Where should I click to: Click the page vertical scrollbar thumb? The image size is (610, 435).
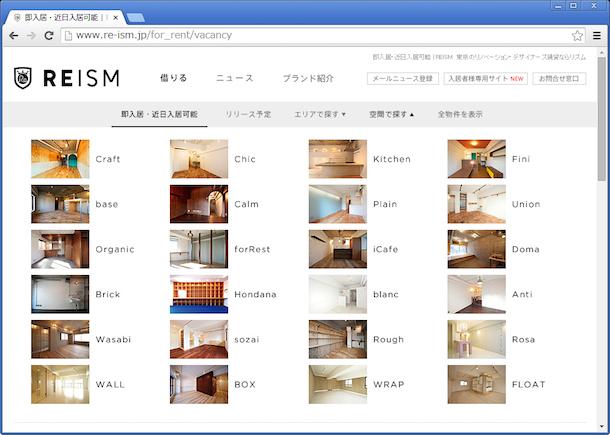[x=602, y=119]
